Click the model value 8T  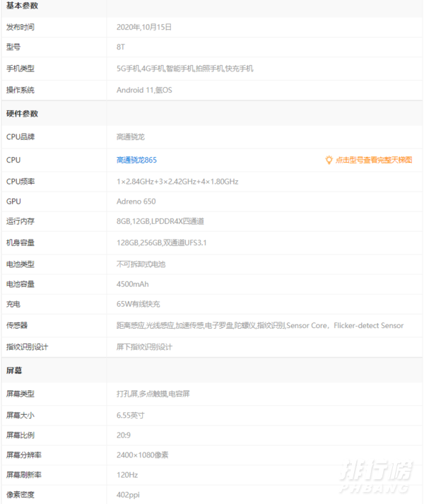121,47
